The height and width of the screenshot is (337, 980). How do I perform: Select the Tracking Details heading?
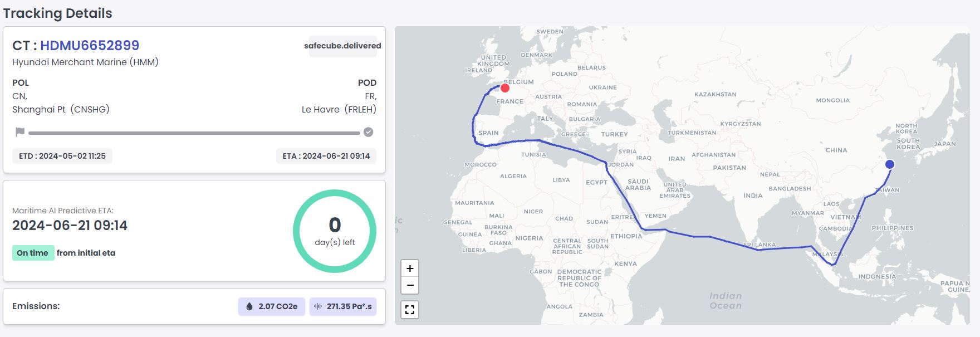tap(57, 13)
